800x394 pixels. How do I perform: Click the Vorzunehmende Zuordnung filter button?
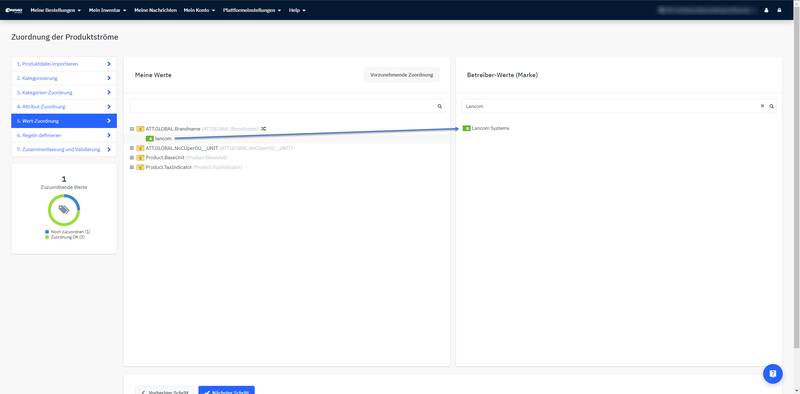[402, 75]
